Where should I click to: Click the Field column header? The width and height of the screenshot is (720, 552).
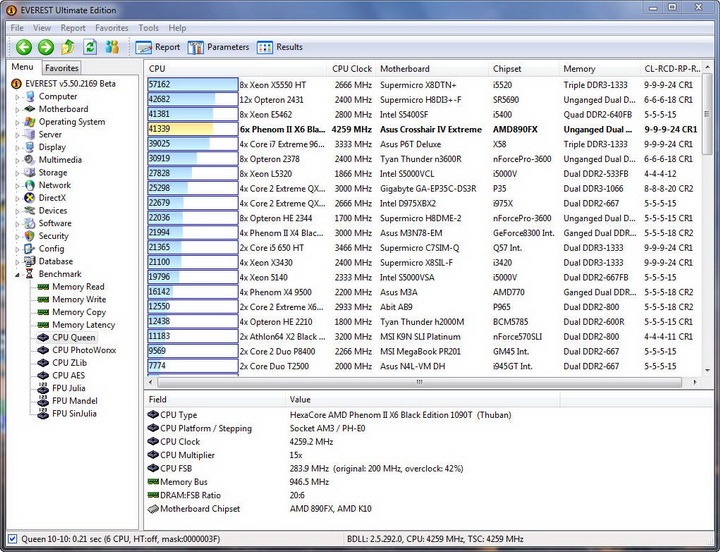point(214,400)
